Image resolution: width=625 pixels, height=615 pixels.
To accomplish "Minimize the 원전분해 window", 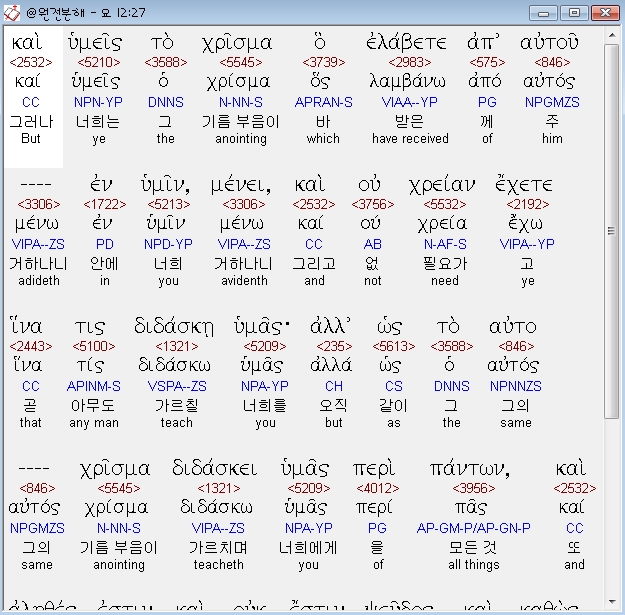I will coord(543,13).
